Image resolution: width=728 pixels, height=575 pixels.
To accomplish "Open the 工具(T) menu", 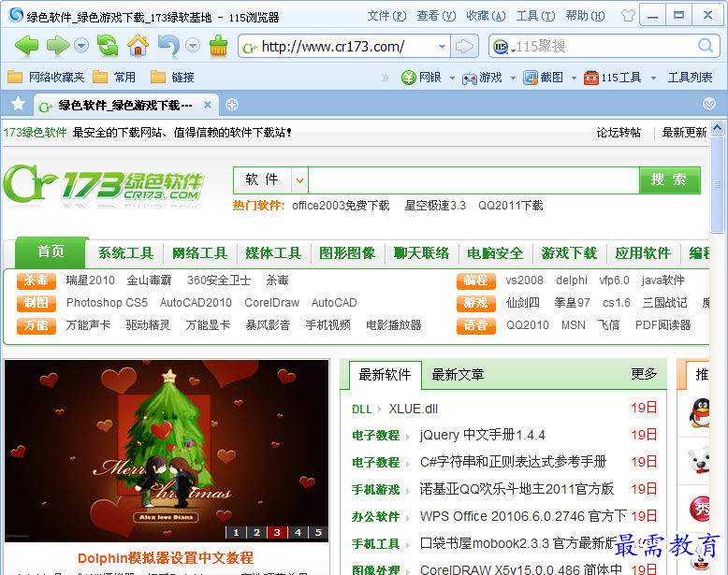I will point(535,16).
